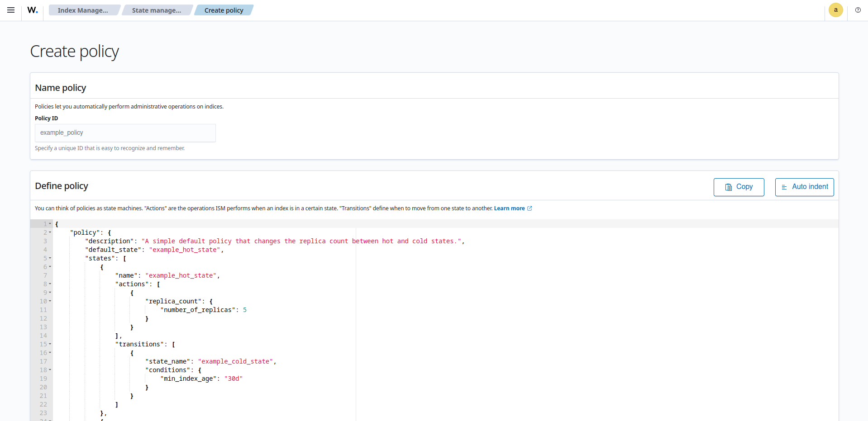Open the help icon in top right

click(x=858, y=10)
